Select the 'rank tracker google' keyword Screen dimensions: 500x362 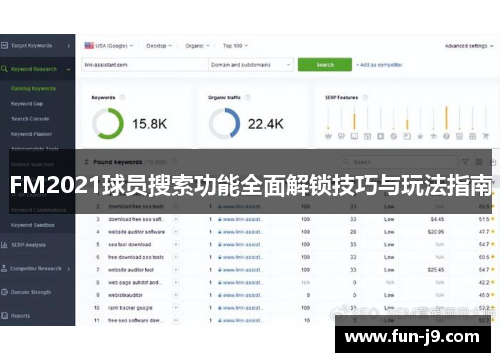tap(130, 308)
